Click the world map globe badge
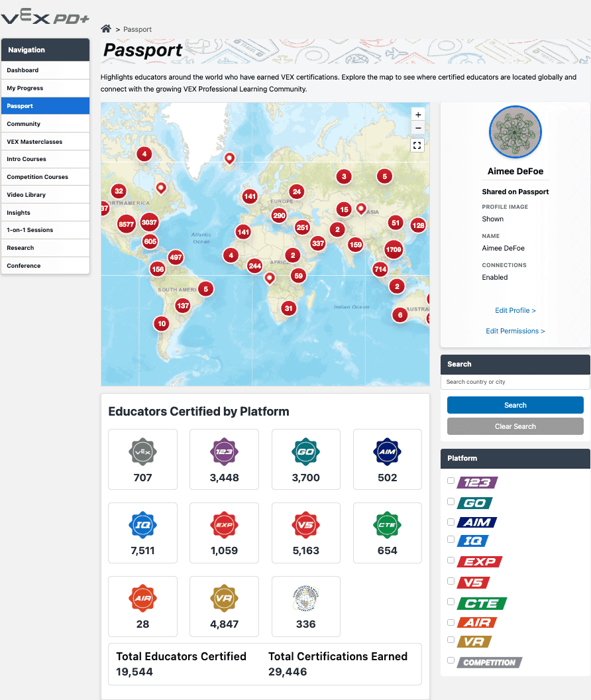Viewport: 591px width, 700px height. point(305,598)
